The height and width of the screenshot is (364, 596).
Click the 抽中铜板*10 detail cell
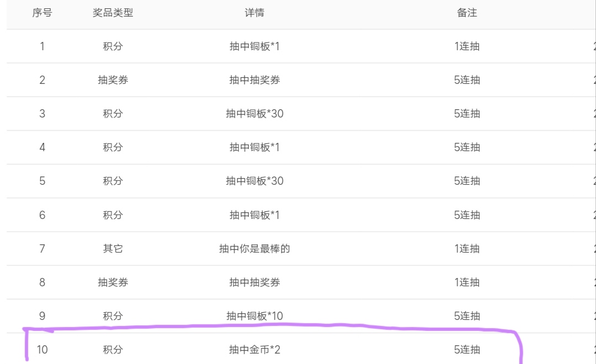[254, 316]
